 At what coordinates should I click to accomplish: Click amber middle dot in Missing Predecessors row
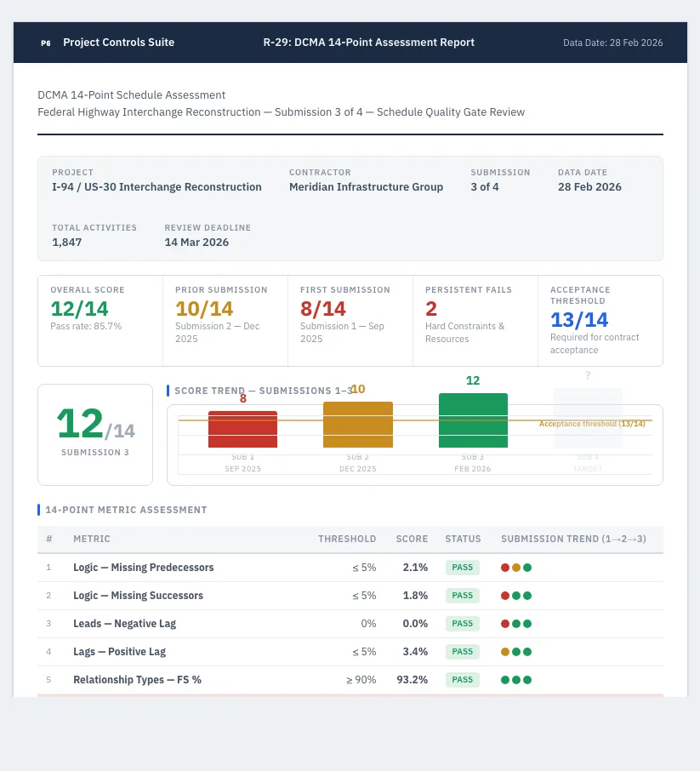pyautogui.click(x=516, y=568)
